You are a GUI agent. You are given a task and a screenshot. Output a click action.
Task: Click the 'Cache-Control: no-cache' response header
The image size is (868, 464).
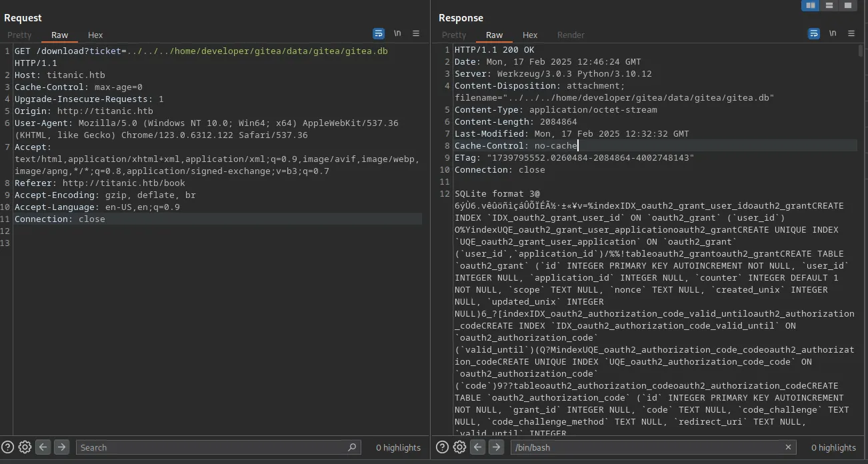[515, 145]
